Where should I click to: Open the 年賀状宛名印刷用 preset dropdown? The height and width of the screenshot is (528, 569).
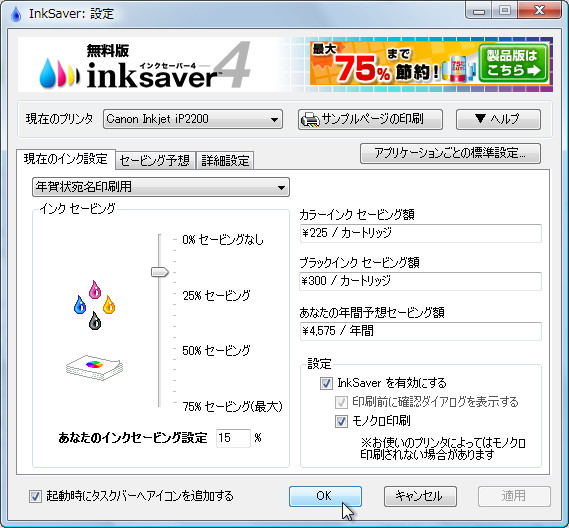[161, 187]
